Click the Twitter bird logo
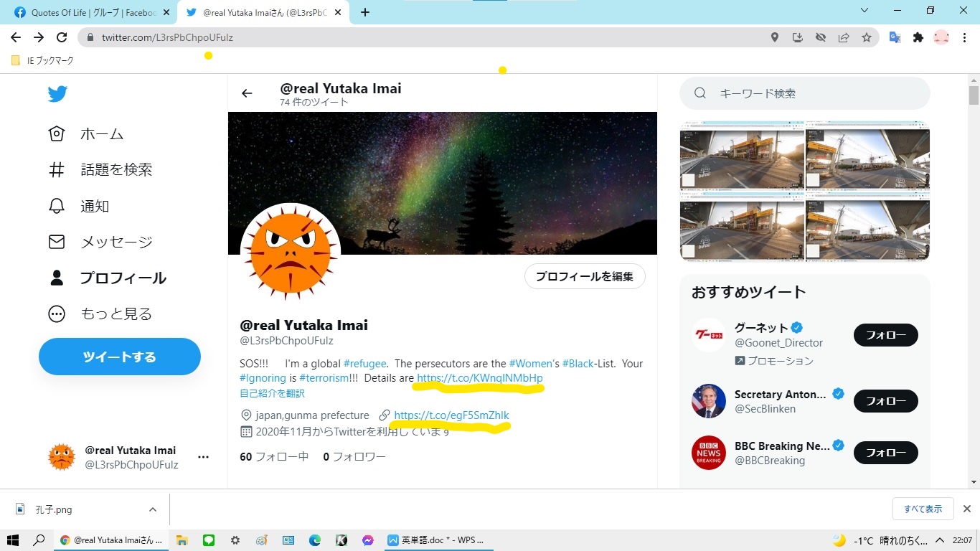This screenshot has height=551, width=980. tap(57, 94)
